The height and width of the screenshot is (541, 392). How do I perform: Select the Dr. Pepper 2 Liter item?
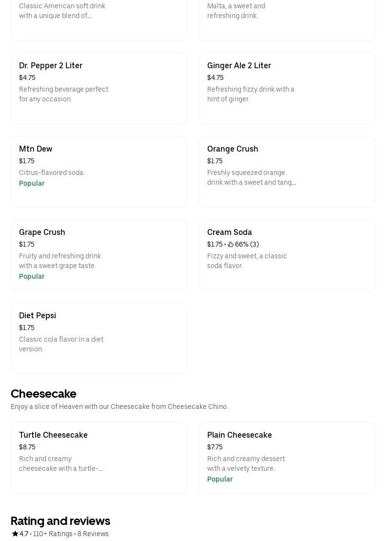point(98,88)
